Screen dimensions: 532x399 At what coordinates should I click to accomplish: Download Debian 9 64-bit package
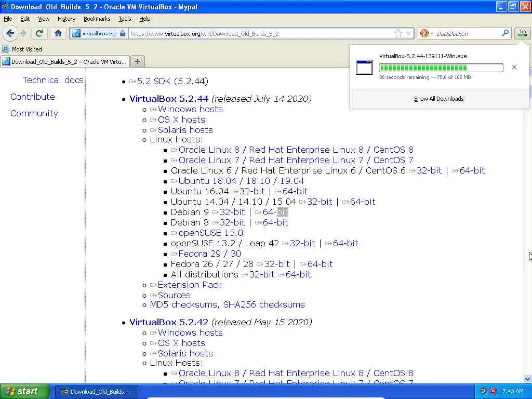click(275, 212)
